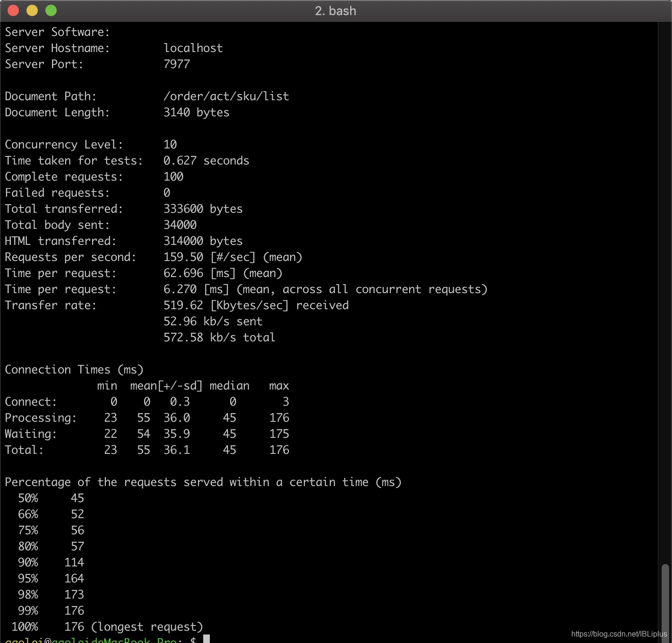This screenshot has height=643, width=672.
Task: Click the 'Total transferred' byte count
Action: tap(203, 209)
